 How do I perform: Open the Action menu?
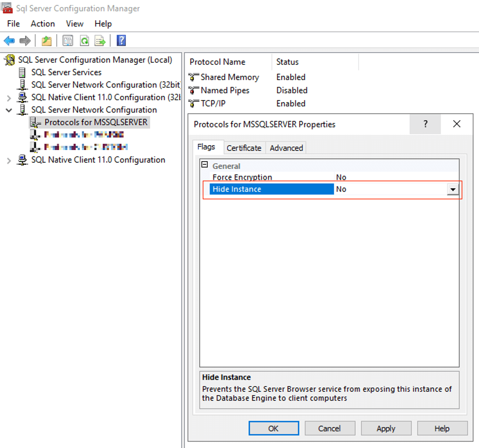(x=43, y=24)
